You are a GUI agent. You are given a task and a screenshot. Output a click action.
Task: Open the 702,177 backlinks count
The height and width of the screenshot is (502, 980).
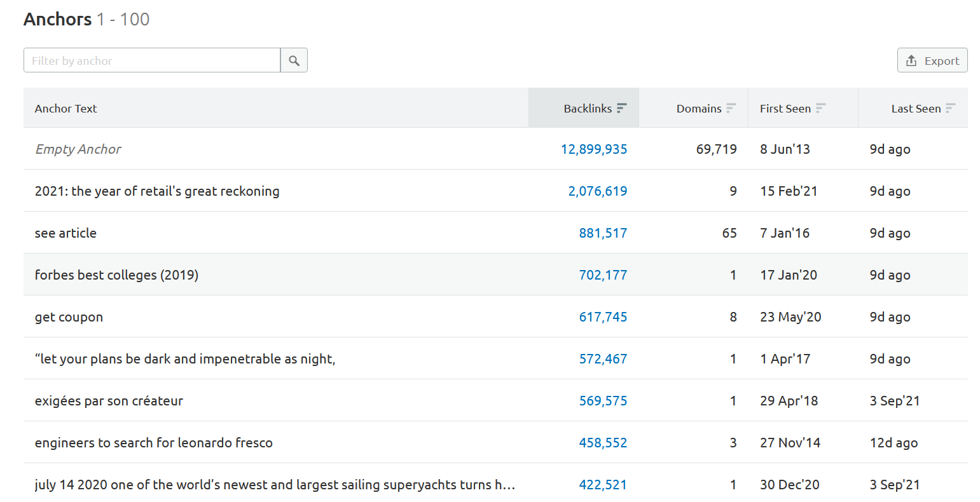pos(602,275)
